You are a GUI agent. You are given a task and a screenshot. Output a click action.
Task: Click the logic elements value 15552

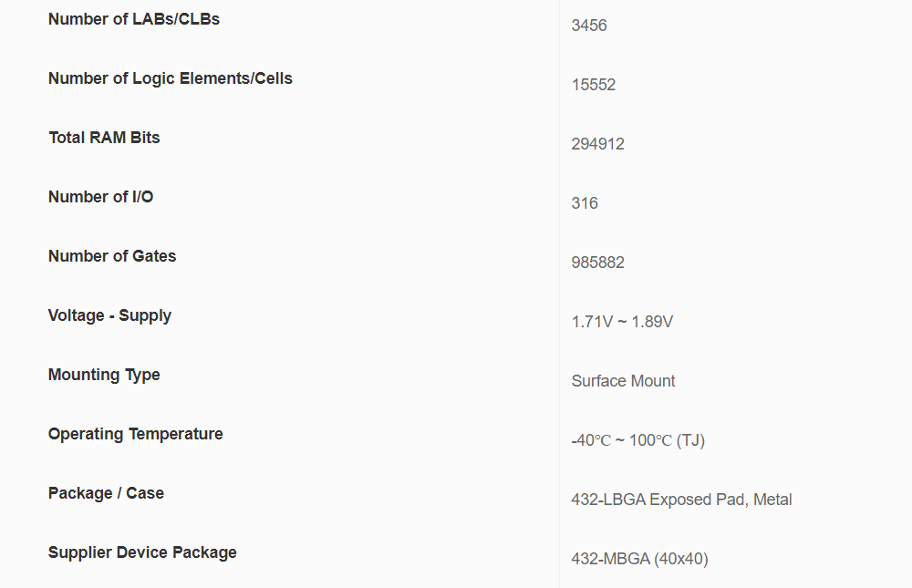point(594,85)
